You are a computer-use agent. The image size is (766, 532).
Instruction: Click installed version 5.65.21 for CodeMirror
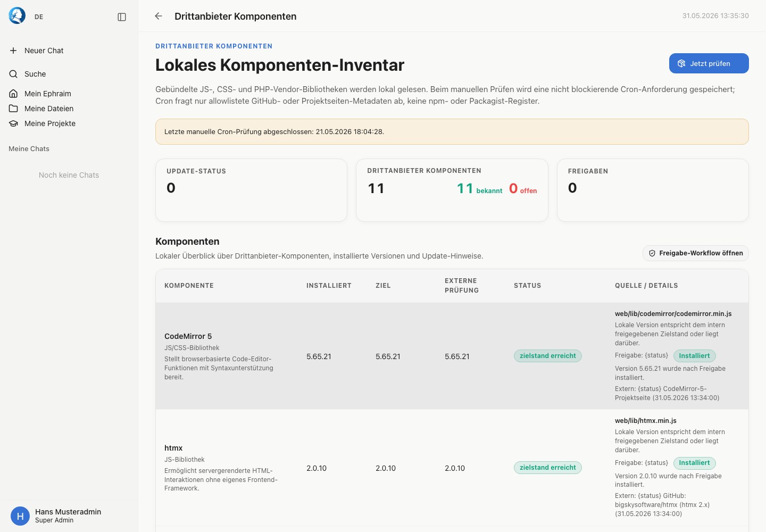click(x=319, y=356)
